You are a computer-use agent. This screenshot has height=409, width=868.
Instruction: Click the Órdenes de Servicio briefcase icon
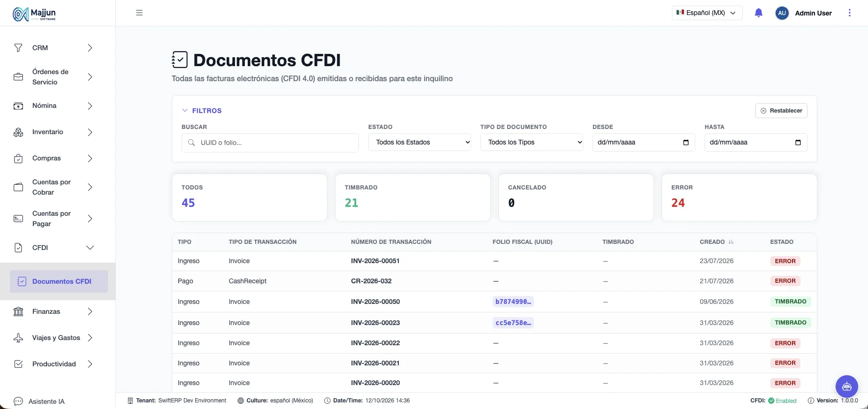(x=18, y=77)
